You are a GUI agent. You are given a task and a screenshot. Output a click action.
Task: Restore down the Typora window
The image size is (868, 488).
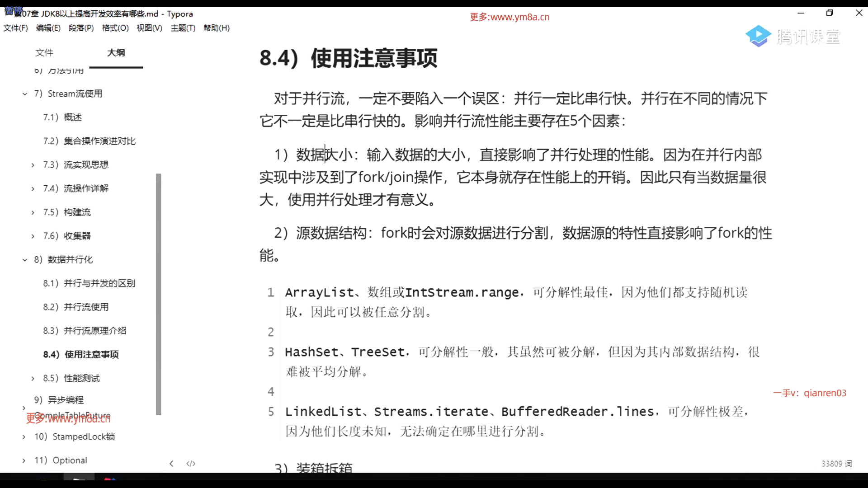[829, 13]
